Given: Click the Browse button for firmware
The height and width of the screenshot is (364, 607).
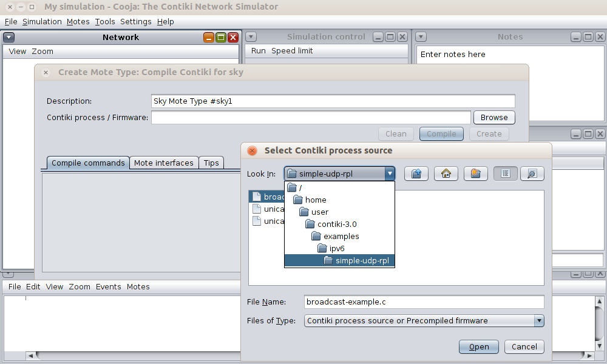Looking at the screenshot, I should (494, 117).
